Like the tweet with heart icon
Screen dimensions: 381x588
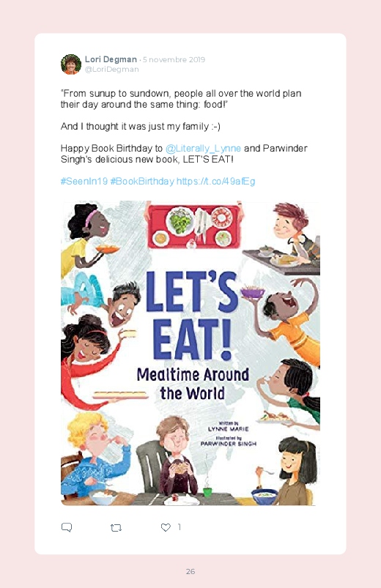pos(166,527)
